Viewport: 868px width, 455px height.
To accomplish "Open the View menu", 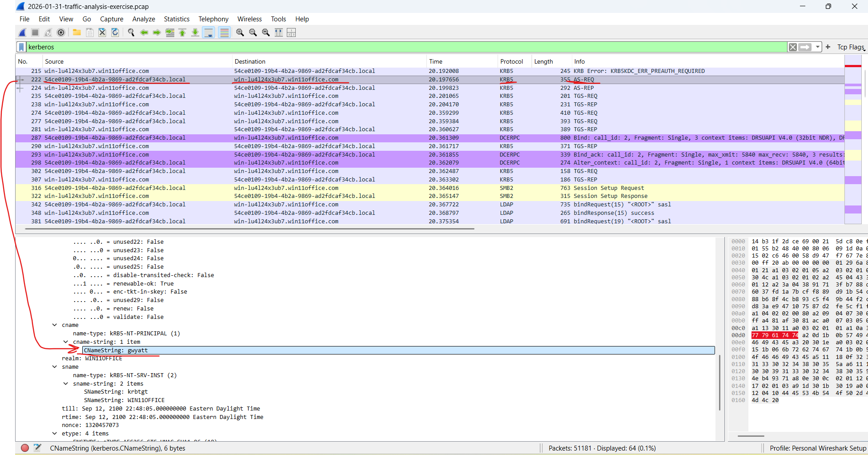I will [x=66, y=19].
